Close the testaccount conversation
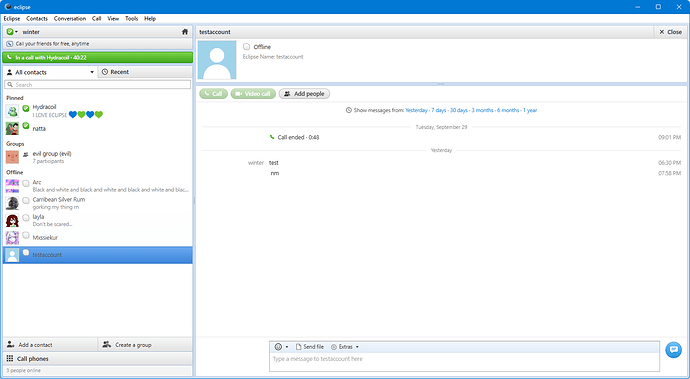This screenshot has height=379, width=690. coord(670,32)
